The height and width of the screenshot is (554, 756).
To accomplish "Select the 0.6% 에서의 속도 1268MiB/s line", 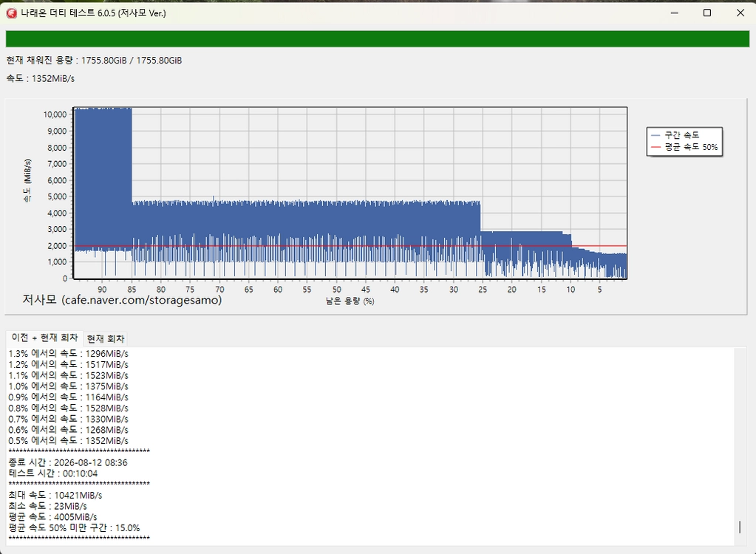I will [x=69, y=430].
